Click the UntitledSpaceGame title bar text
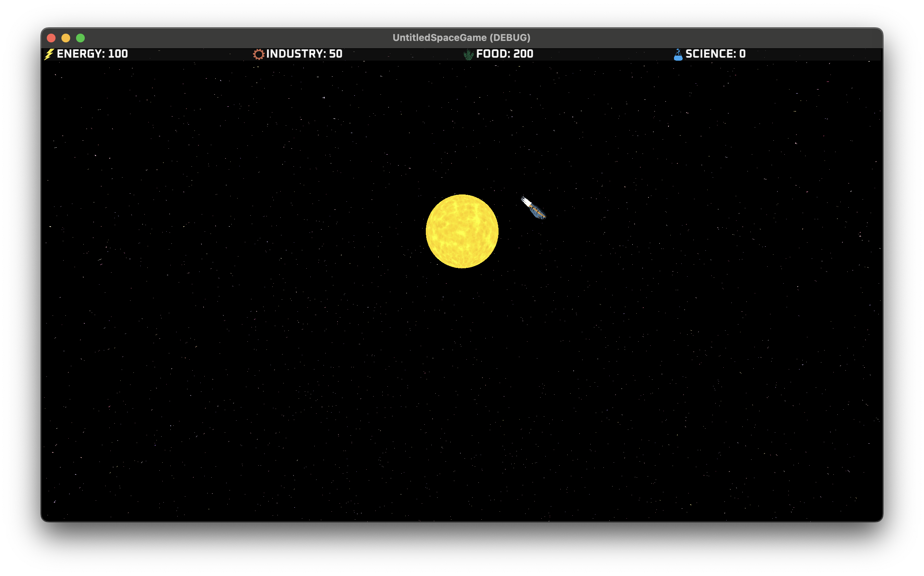The width and height of the screenshot is (924, 576). click(x=462, y=37)
